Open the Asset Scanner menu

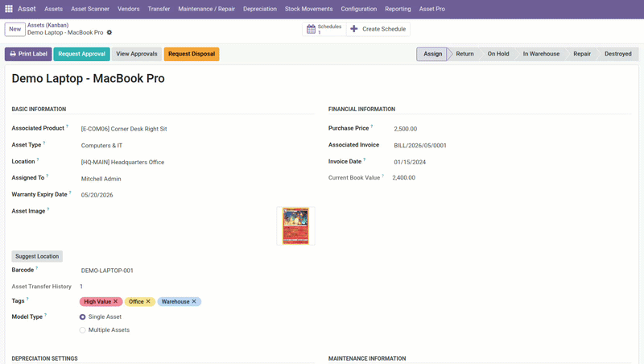pos(90,9)
